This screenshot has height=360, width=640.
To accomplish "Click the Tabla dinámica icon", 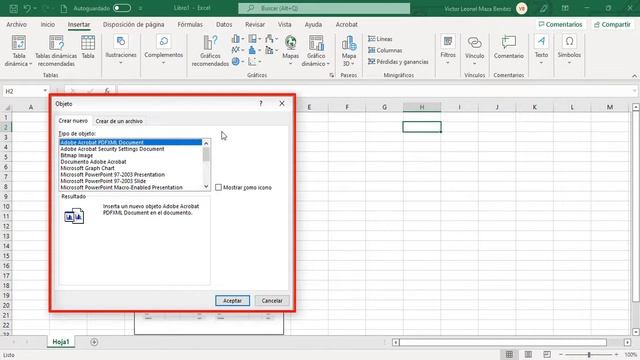I will point(19,43).
